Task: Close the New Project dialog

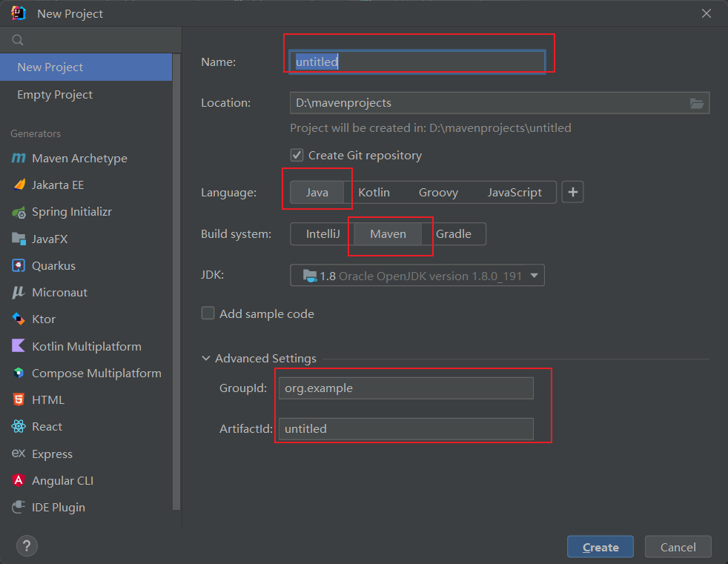Action: pos(707,13)
